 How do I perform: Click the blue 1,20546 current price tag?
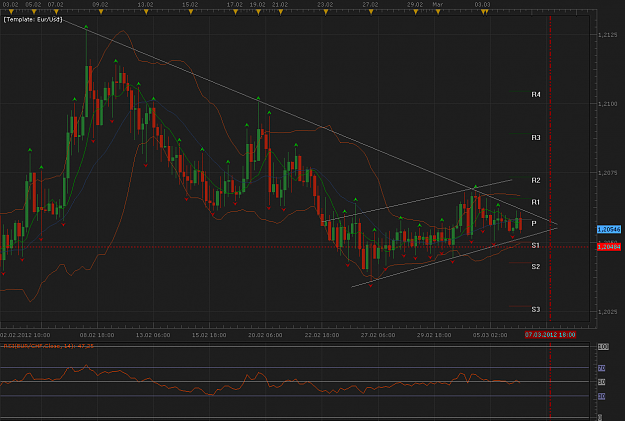(x=609, y=229)
